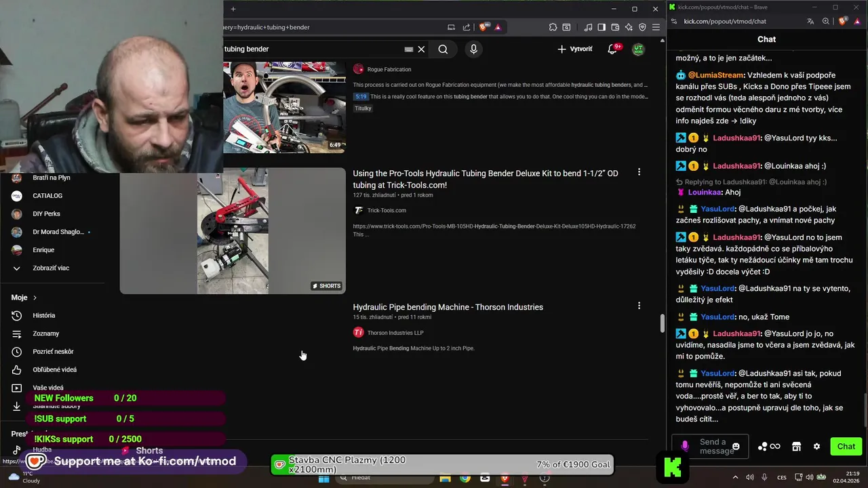868x488 pixels.
Task: Open the translate icon in Kick chat window
Action: click(x=810, y=21)
